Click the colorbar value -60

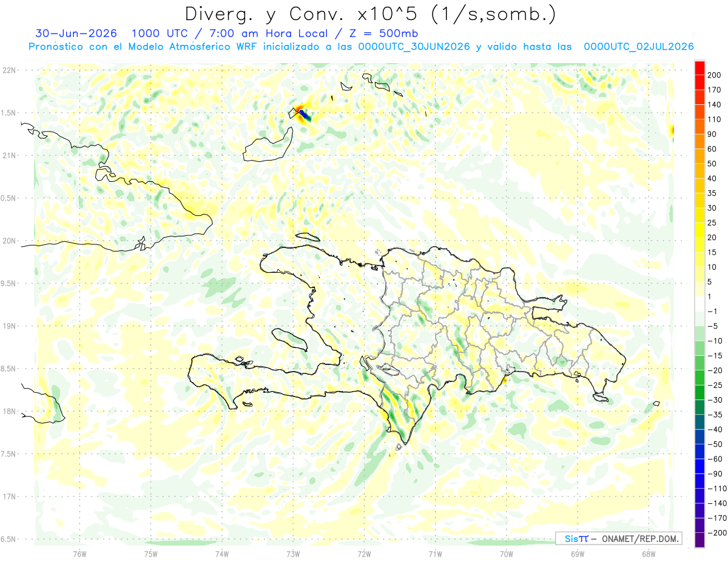(714, 460)
